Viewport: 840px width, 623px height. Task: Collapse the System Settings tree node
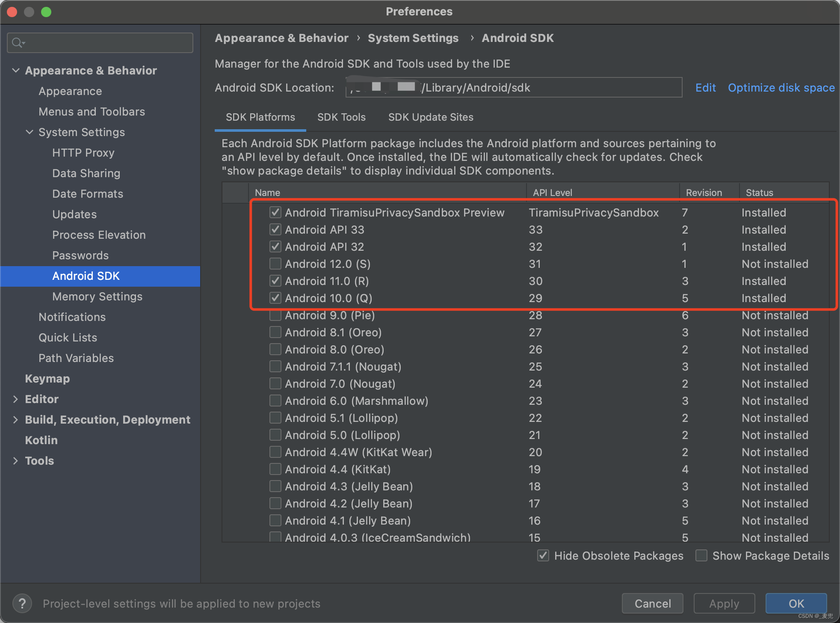30,132
